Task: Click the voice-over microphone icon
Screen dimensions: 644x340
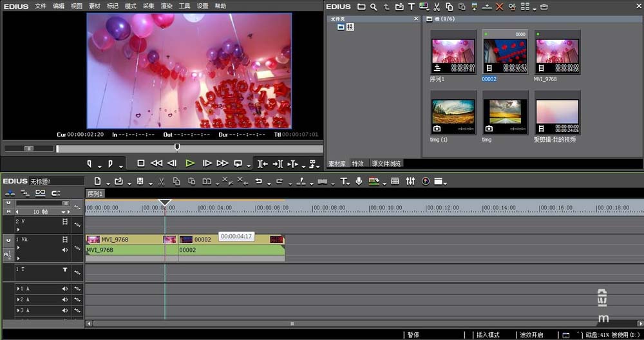Action: pyautogui.click(x=359, y=182)
